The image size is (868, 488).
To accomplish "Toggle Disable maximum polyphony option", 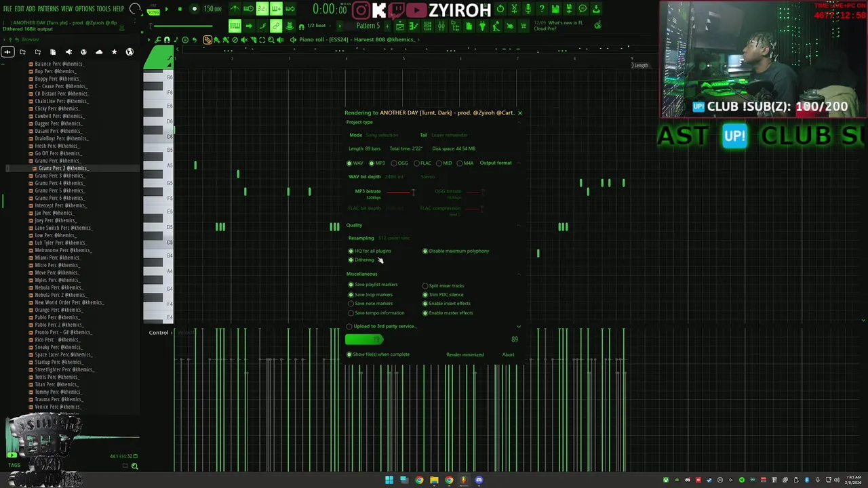I will pos(456,251).
